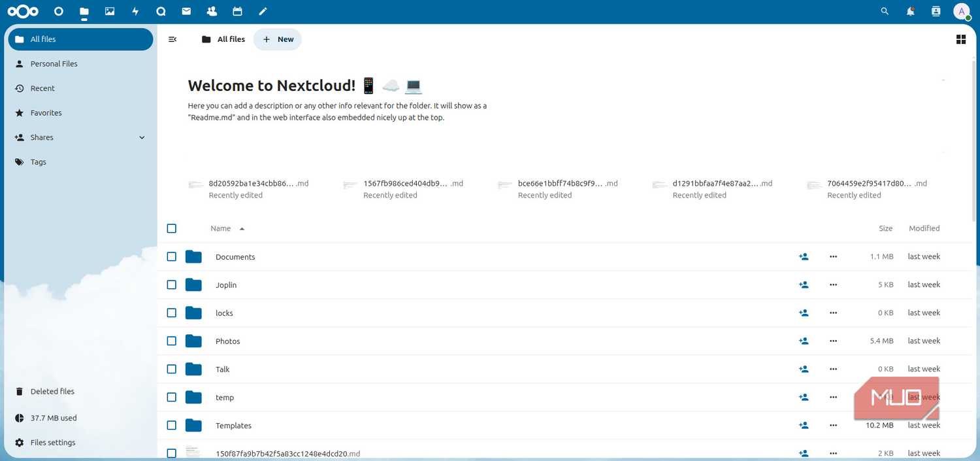Open the Talk app icon
Screen dimensions: 980x461
pyautogui.click(x=161, y=11)
